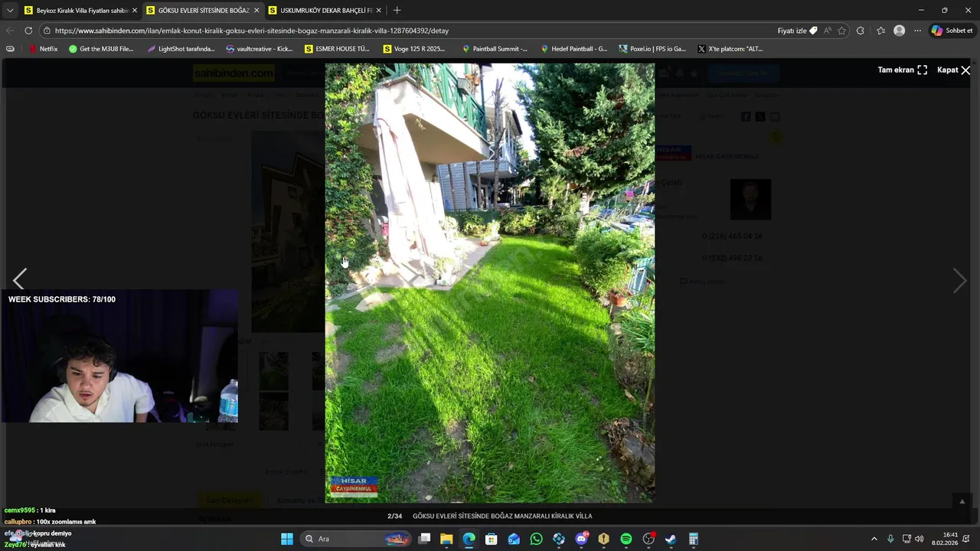
Task: Open the LightShot tarafında bookmark
Action: pyautogui.click(x=181, y=49)
